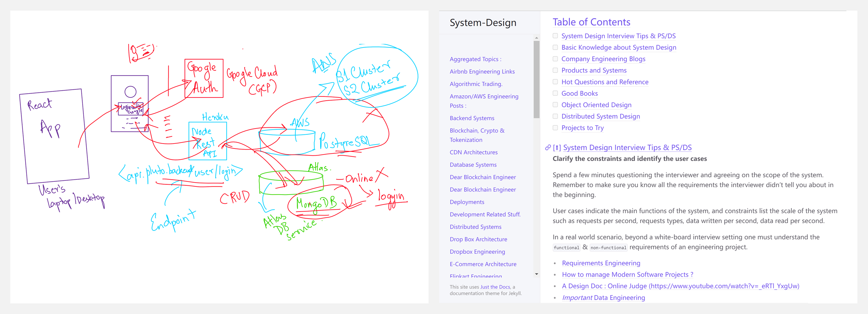Open Drop Box Architecture in the sidebar
The image size is (868, 314).
pyautogui.click(x=478, y=239)
